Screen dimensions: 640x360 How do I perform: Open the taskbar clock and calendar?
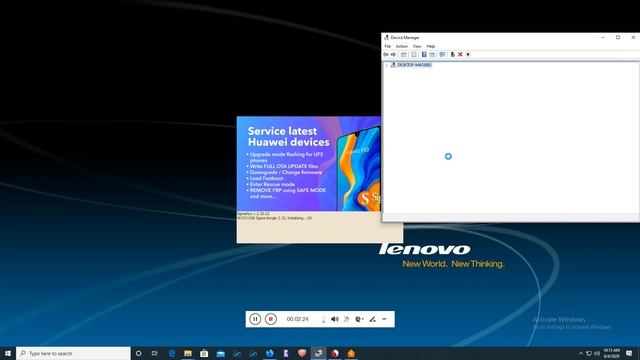click(611, 353)
